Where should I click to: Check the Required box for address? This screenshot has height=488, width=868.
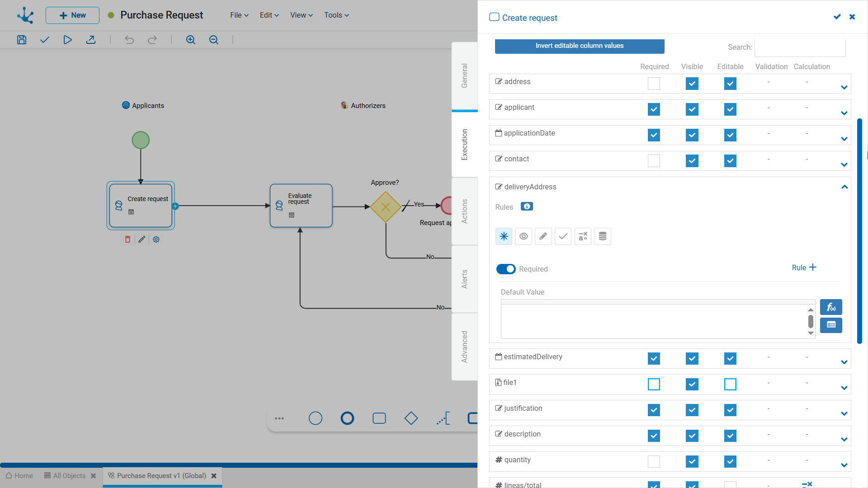click(654, 84)
